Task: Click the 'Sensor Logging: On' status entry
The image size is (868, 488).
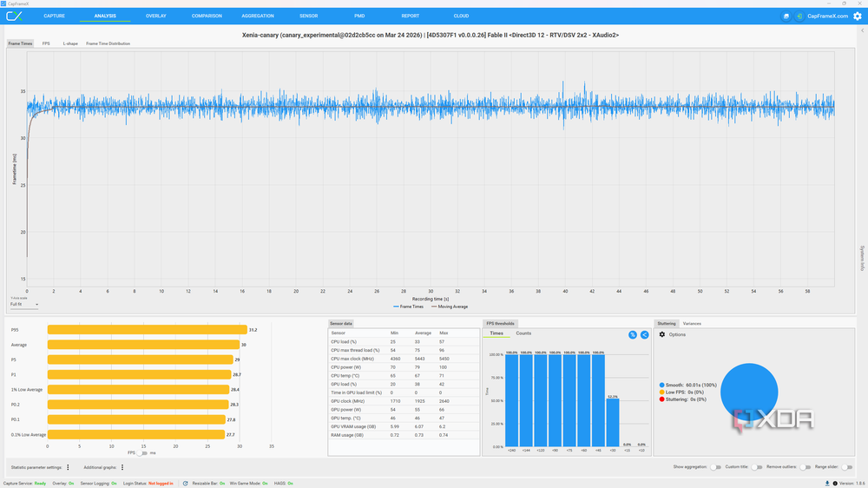Action: pyautogui.click(x=99, y=483)
